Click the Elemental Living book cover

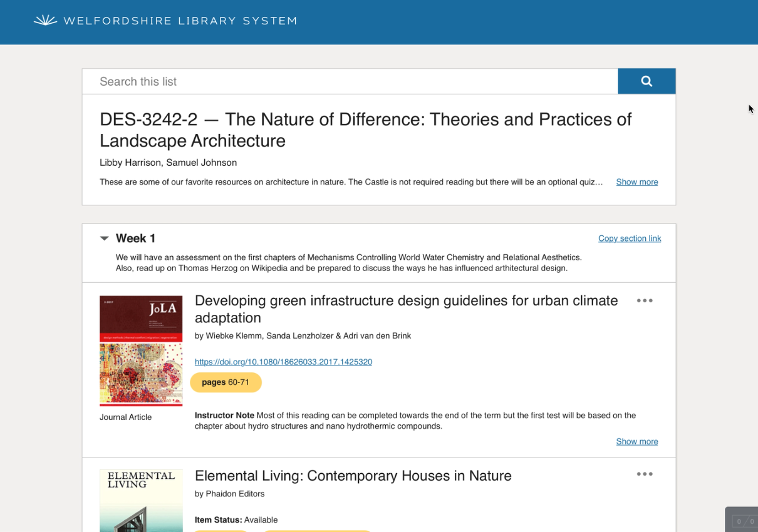tap(141, 501)
